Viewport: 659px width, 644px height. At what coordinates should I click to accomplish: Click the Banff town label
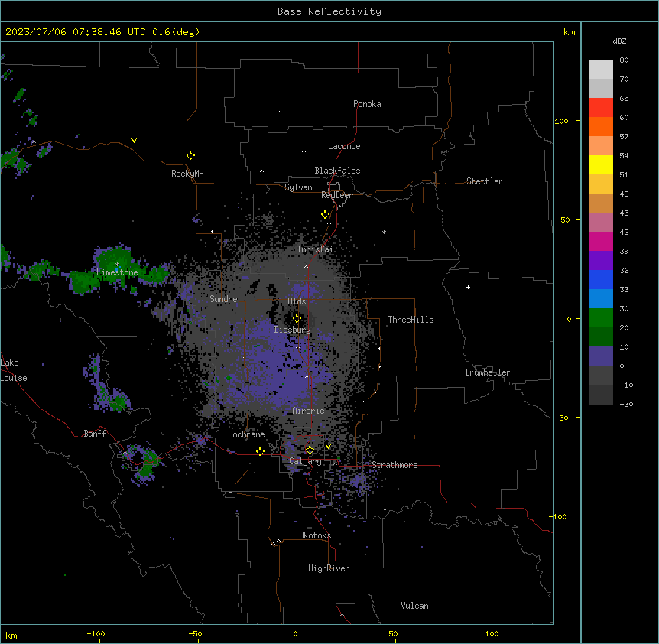[x=95, y=434]
